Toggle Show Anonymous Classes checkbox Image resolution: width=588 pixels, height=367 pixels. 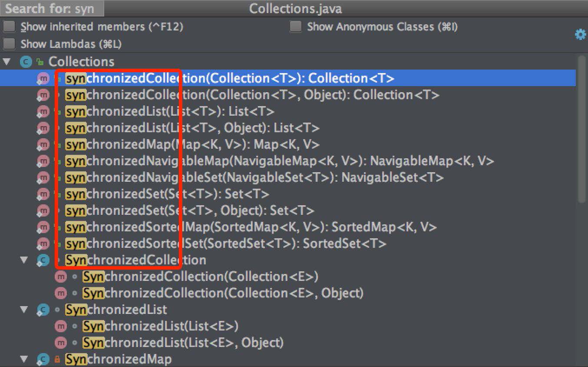[x=296, y=27]
